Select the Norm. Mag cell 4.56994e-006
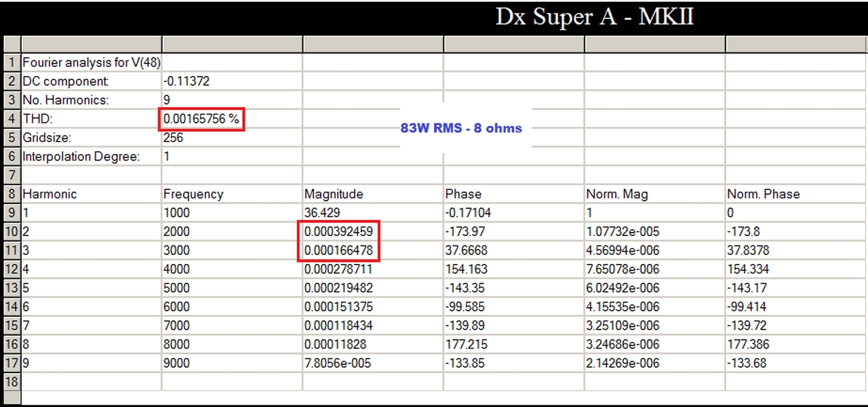The image size is (868, 407). 654,250
